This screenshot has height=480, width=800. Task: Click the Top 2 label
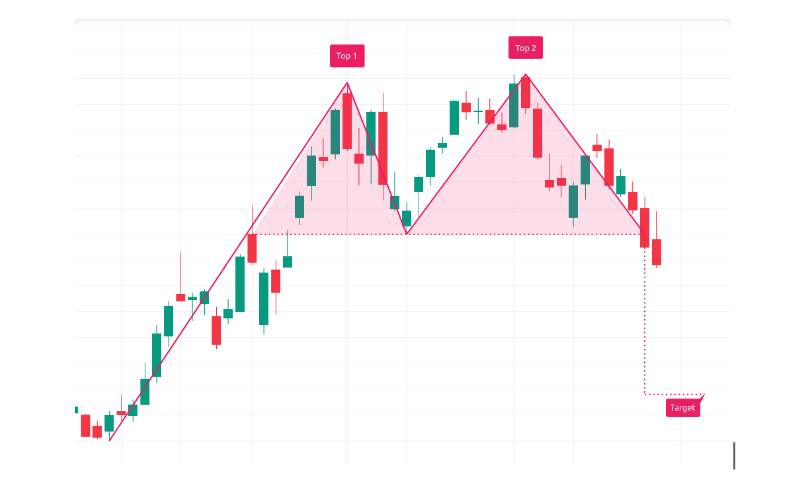(525, 48)
